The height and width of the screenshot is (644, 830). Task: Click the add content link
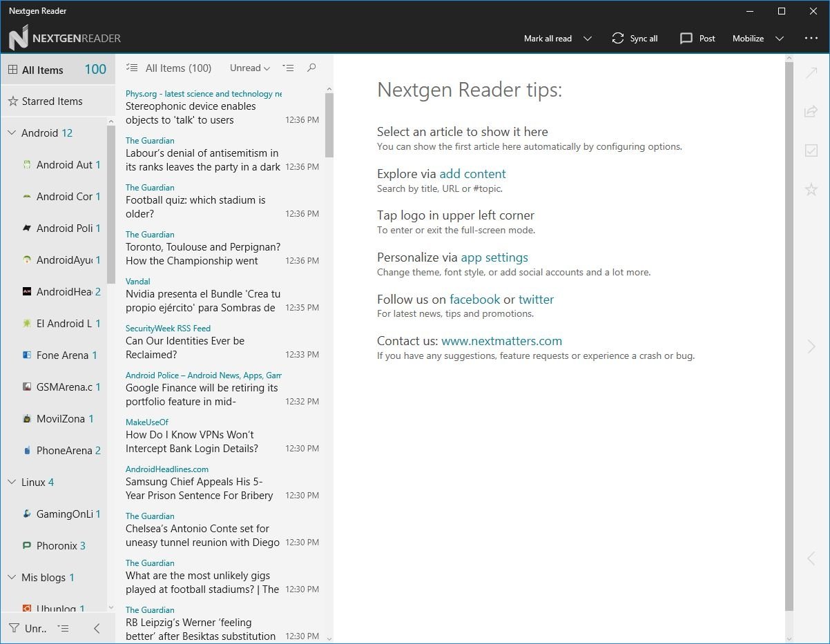click(473, 174)
